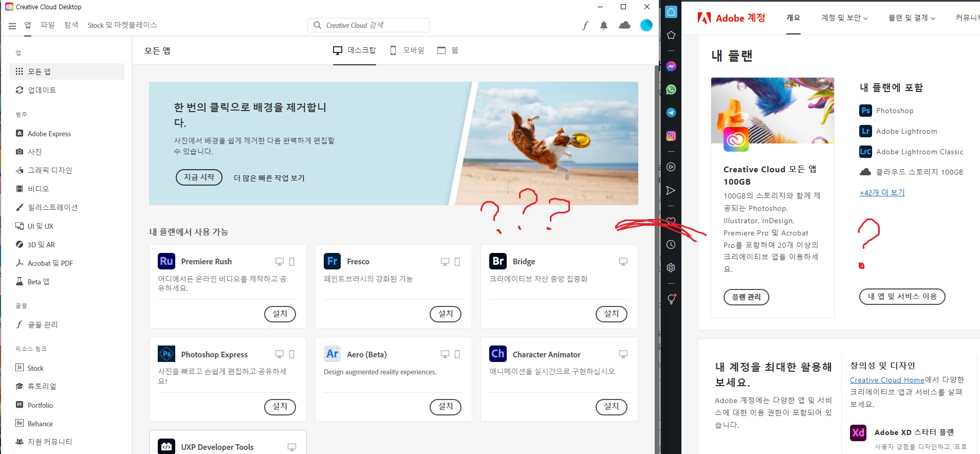The image size is (980, 454).
Task: Click the Creative Cloud search field
Action: click(x=368, y=25)
